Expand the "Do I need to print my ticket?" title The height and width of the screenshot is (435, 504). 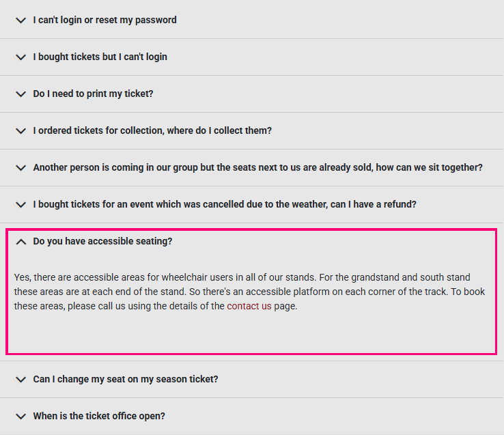coord(93,94)
